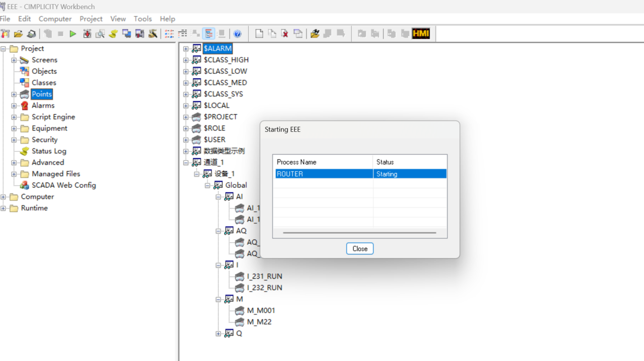Open the Edit menu

coord(24,19)
